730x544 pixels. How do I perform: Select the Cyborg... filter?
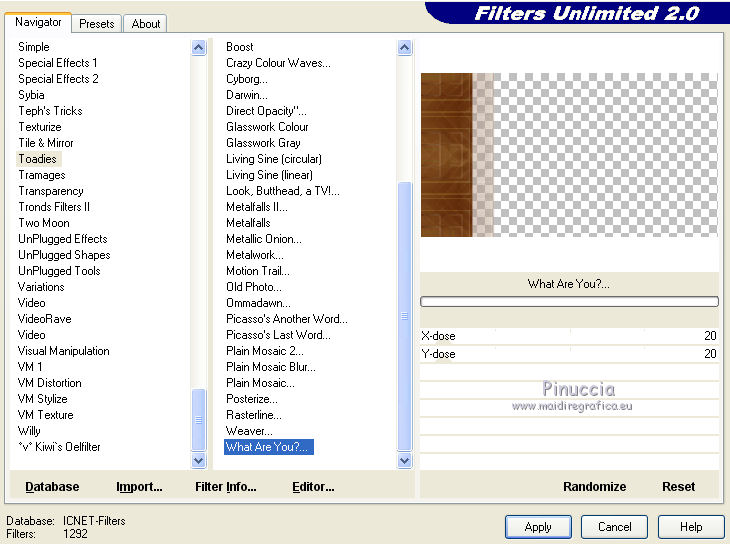pyautogui.click(x=247, y=79)
